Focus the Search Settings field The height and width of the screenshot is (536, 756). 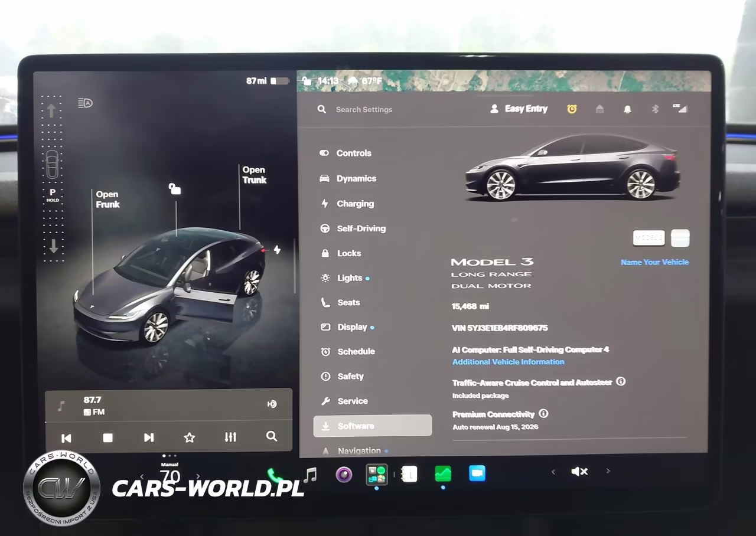[364, 109]
